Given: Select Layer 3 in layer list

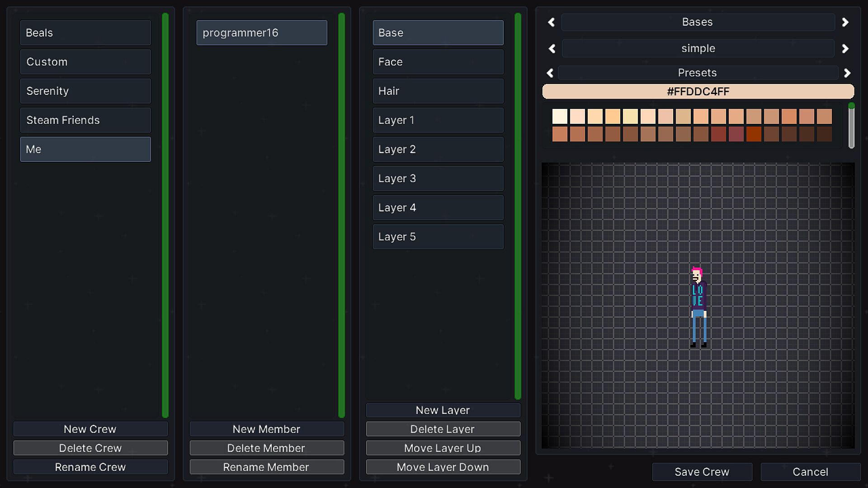Looking at the screenshot, I should coord(438,178).
